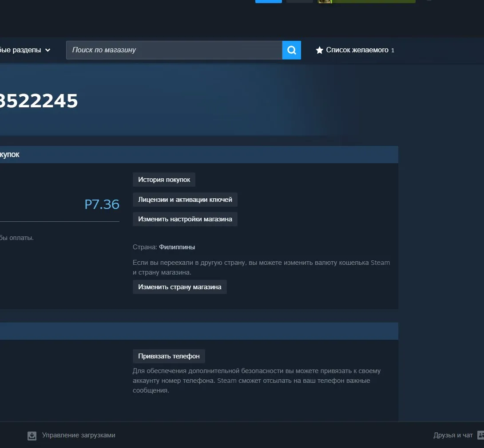Click the account number heading 3522245
Image resolution: width=484 pixels, height=448 pixels.
pyautogui.click(x=39, y=101)
